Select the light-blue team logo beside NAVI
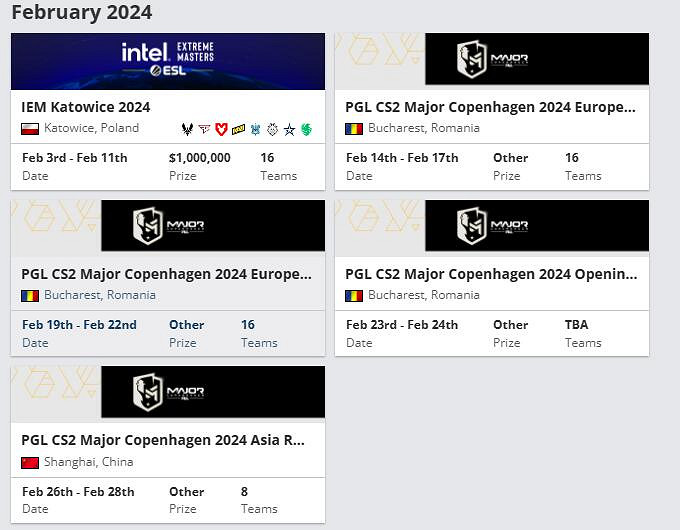This screenshot has height=530, width=680. point(255,129)
